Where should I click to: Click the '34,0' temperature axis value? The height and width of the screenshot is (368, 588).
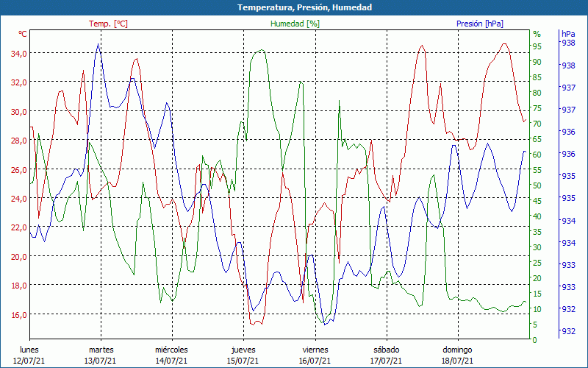(19, 54)
